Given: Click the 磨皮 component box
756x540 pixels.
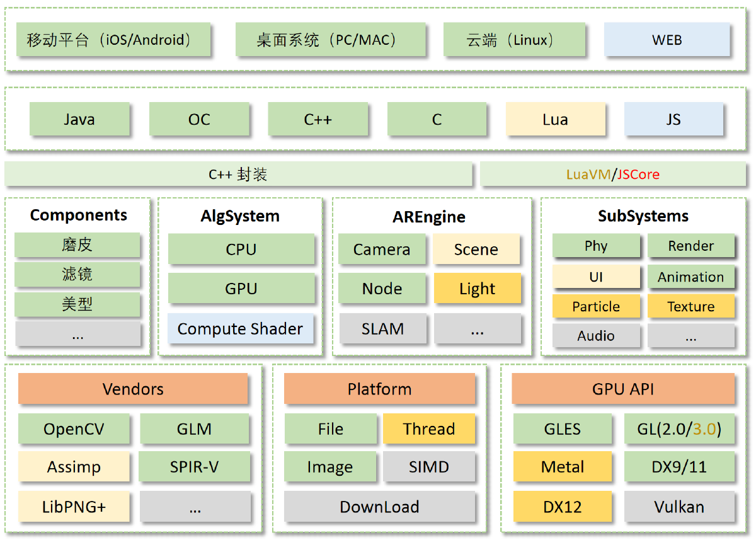Looking at the screenshot, I should tap(77, 244).
